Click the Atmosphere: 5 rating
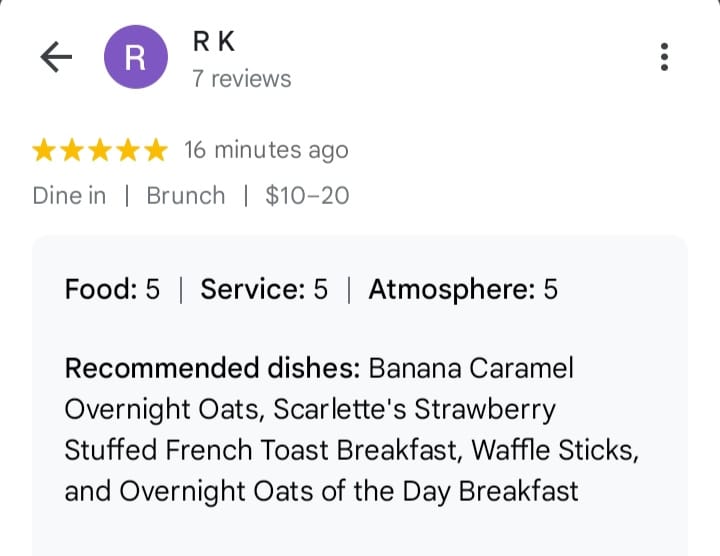The image size is (720, 556). click(x=463, y=290)
